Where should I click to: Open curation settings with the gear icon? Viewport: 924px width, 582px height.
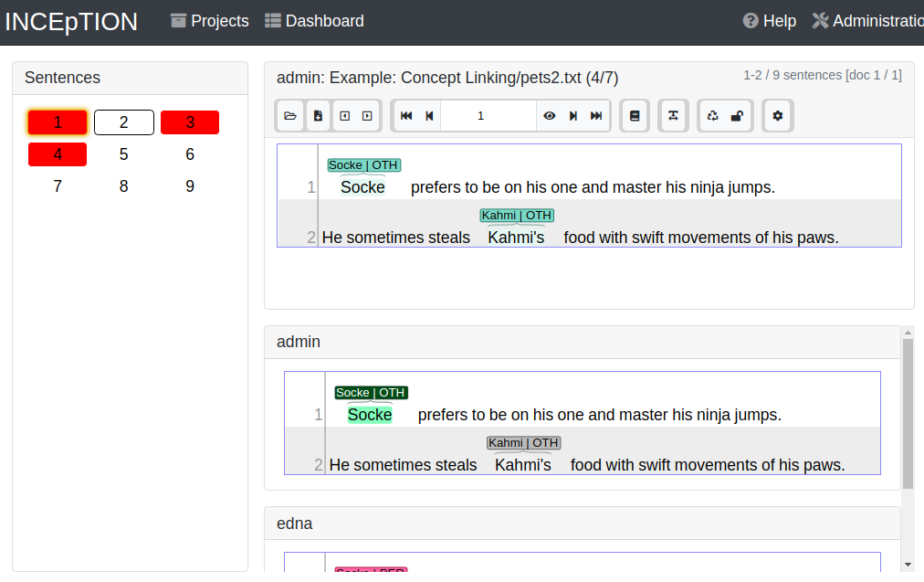[x=777, y=115]
